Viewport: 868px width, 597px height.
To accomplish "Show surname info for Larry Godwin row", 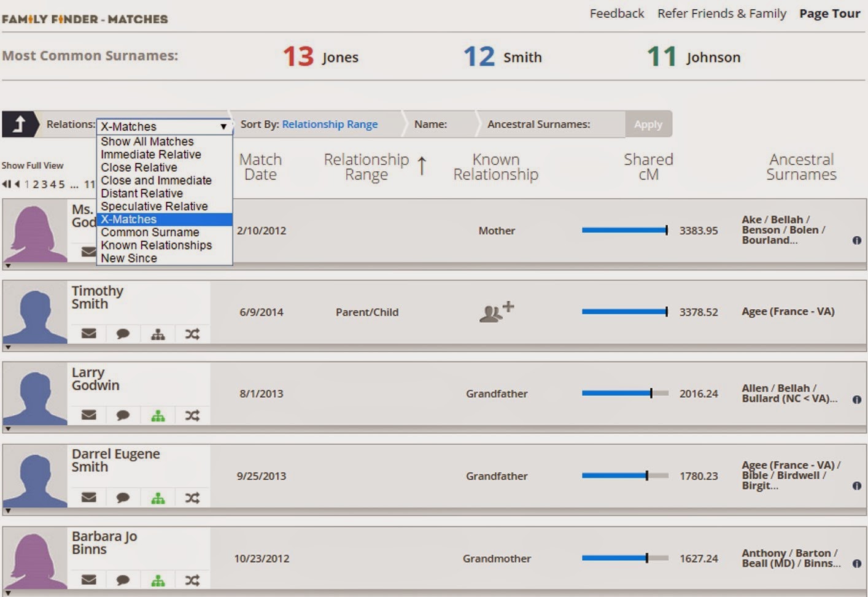I will (857, 399).
